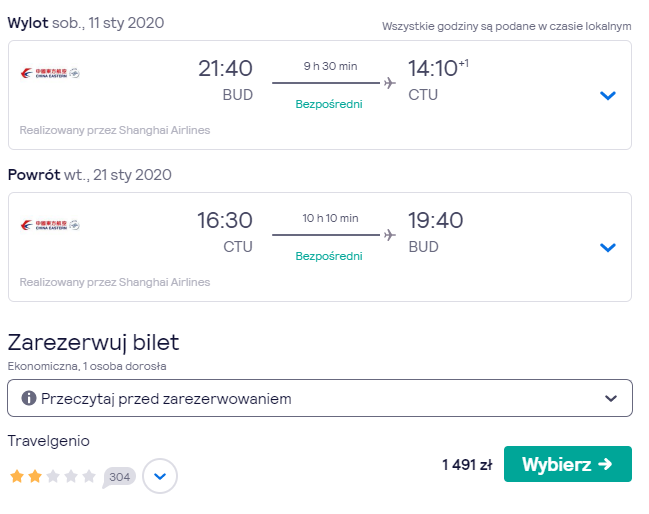
Task: Expand outbound BUD to CTU flight details
Action: tap(608, 96)
